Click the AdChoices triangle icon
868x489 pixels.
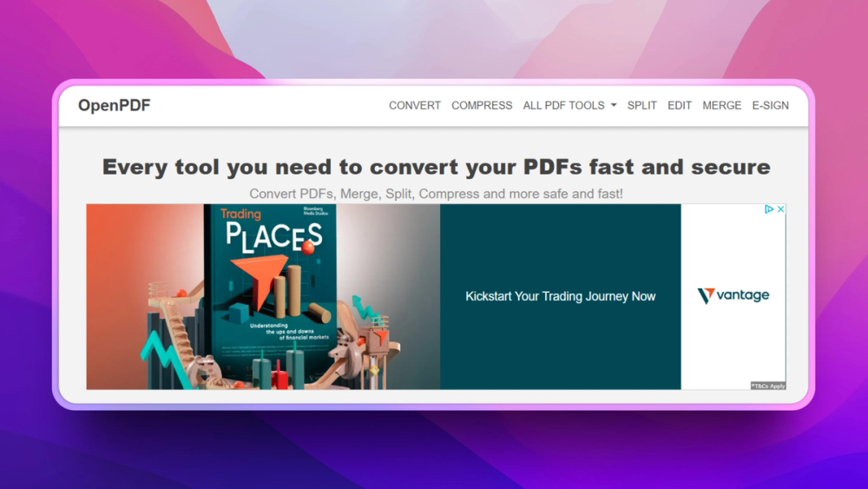pyautogui.click(x=769, y=208)
